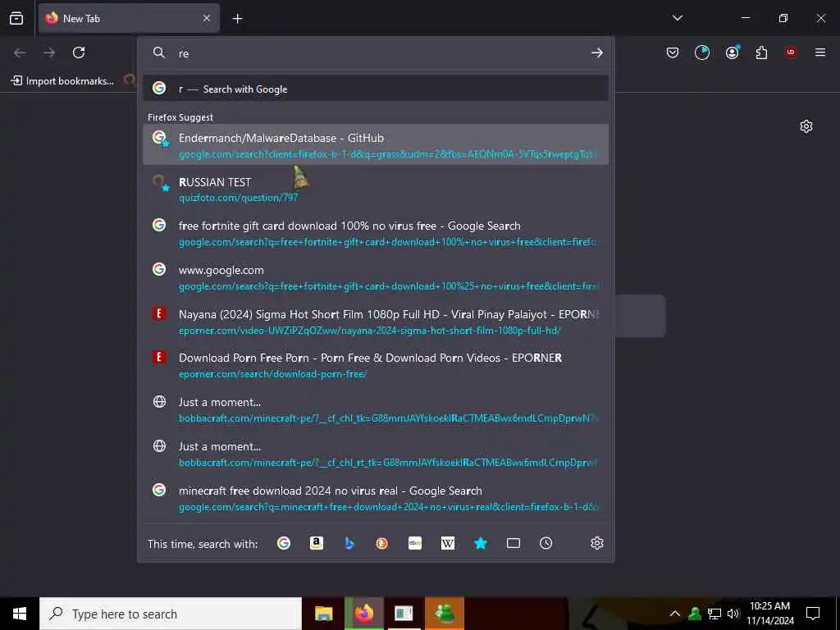Screen dimensions: 840x630
Task: Search this time with DuckDuckGo icon
Action: click(382, 543)
